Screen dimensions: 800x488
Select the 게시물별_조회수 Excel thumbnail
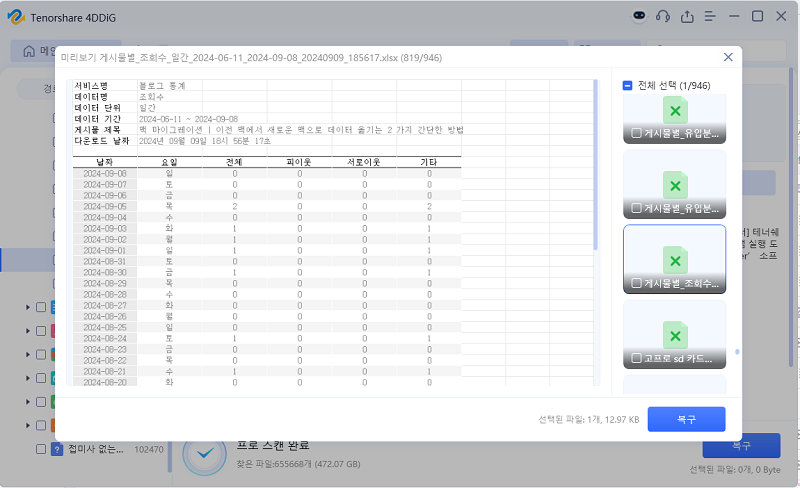click(674, 260)
